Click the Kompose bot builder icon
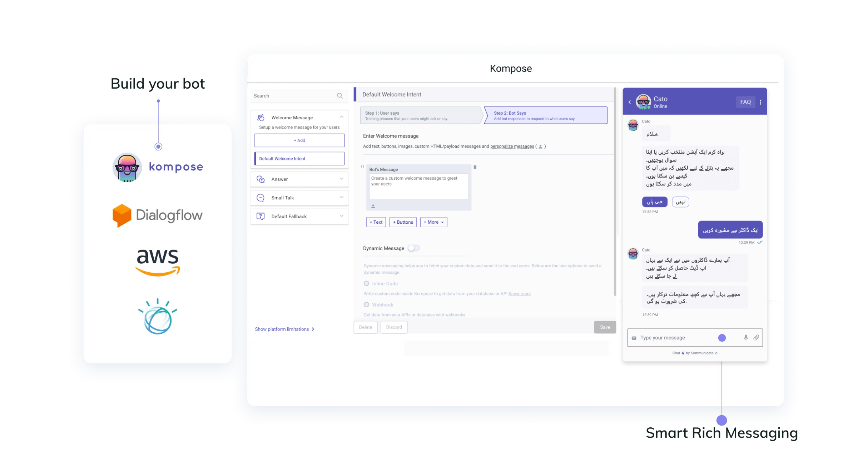The image size is (868, 452). pos(125,167)
